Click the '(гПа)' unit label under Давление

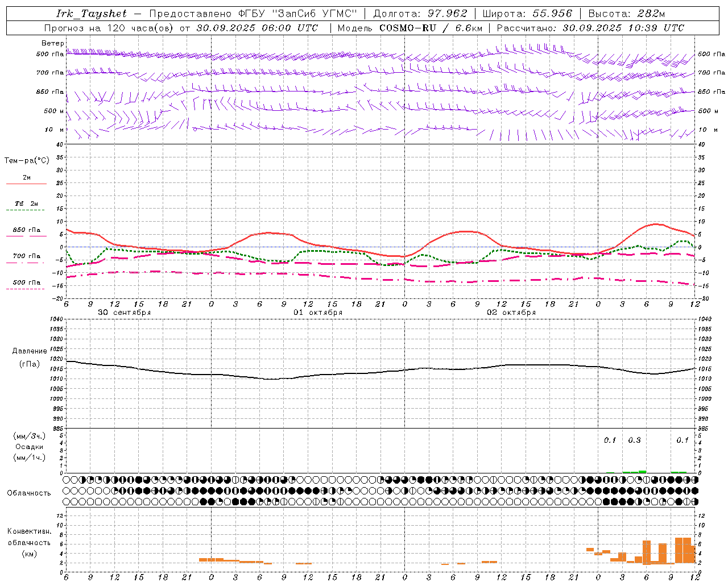30,364
